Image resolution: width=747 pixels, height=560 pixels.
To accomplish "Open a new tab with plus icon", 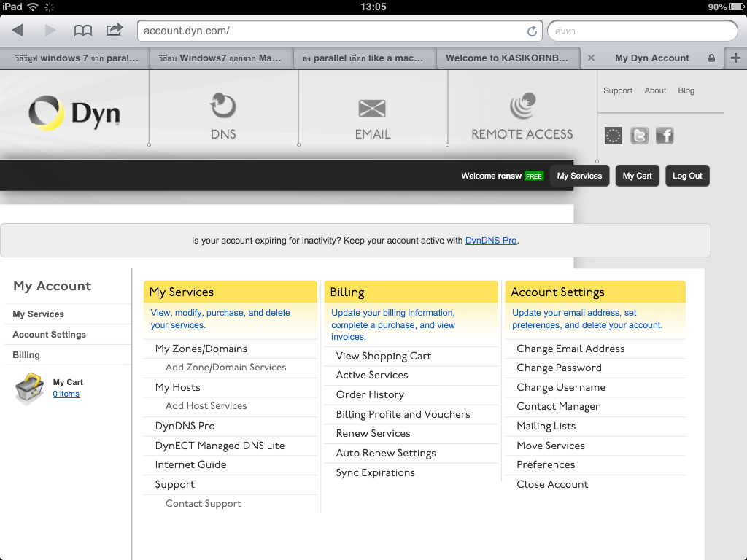I will (x=735, y=58).
